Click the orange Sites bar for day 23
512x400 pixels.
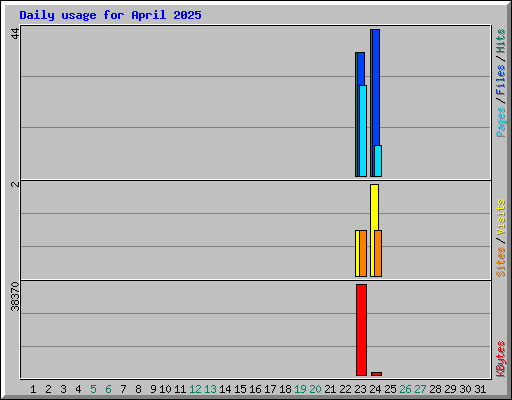pos(363,253)
